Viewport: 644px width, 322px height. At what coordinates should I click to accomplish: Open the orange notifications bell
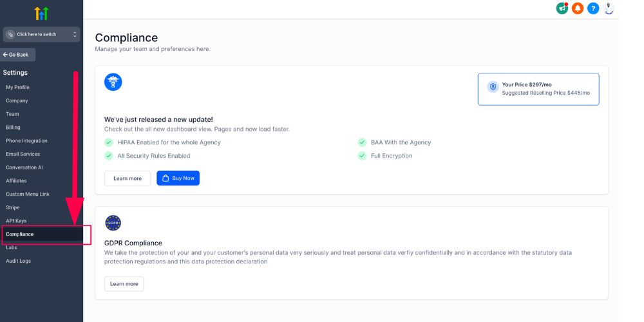tap(578, 8)
